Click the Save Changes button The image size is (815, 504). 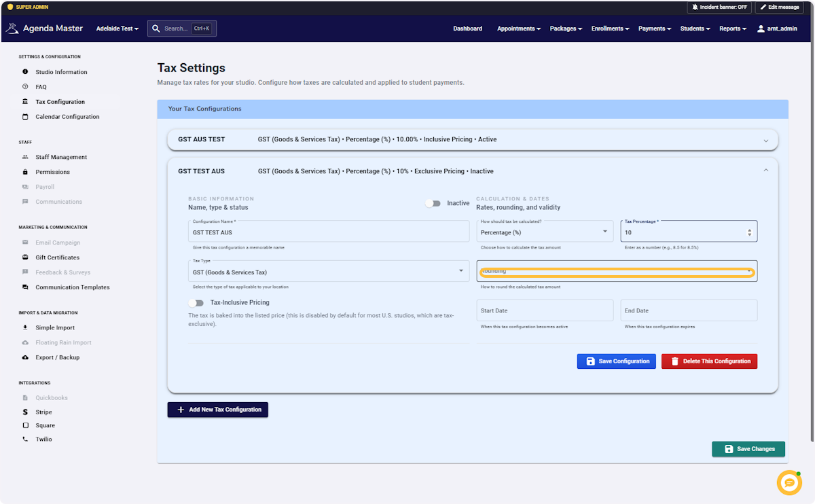748,449
